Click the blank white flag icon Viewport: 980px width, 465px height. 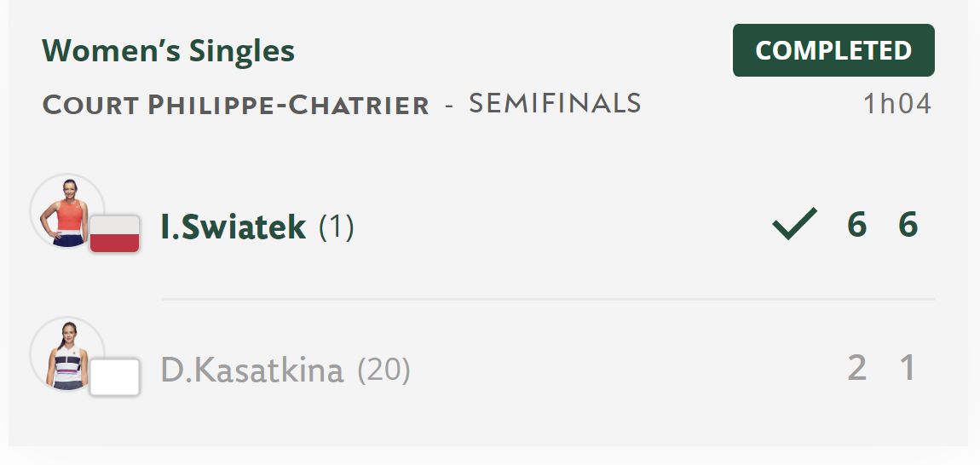pos(114,377)
